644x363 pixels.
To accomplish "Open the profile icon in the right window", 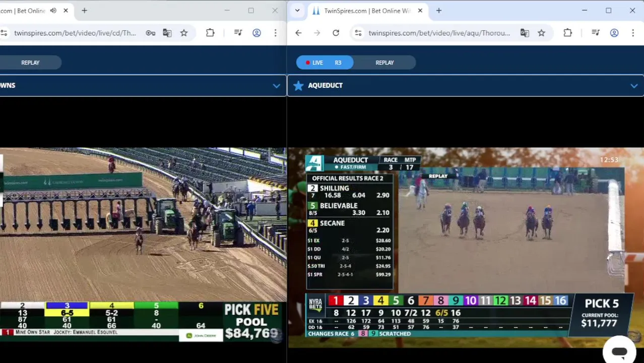I will point(614,33).
